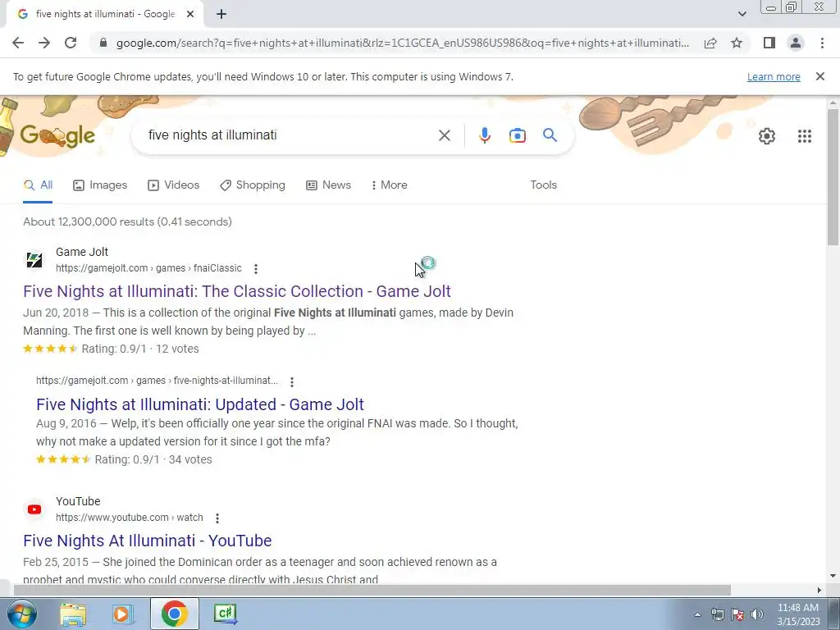Image resolution: width=840 pixels, height=630 pixels.
Task: Click the gamejolt.com fnaiClassic URL text
Action: coord(148,268)
